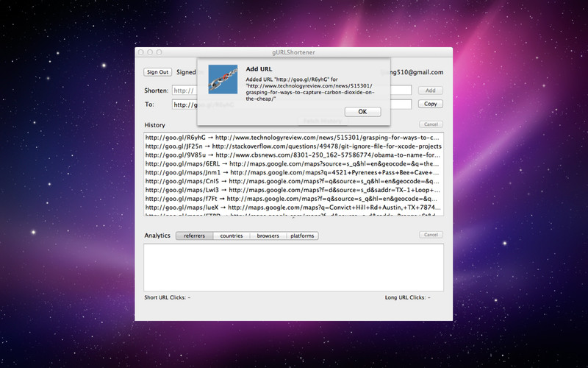This screenshot has width=588, height=368.
Task: Select history row goo.gl/maps/CnI5
Action: tap(293, 181)
